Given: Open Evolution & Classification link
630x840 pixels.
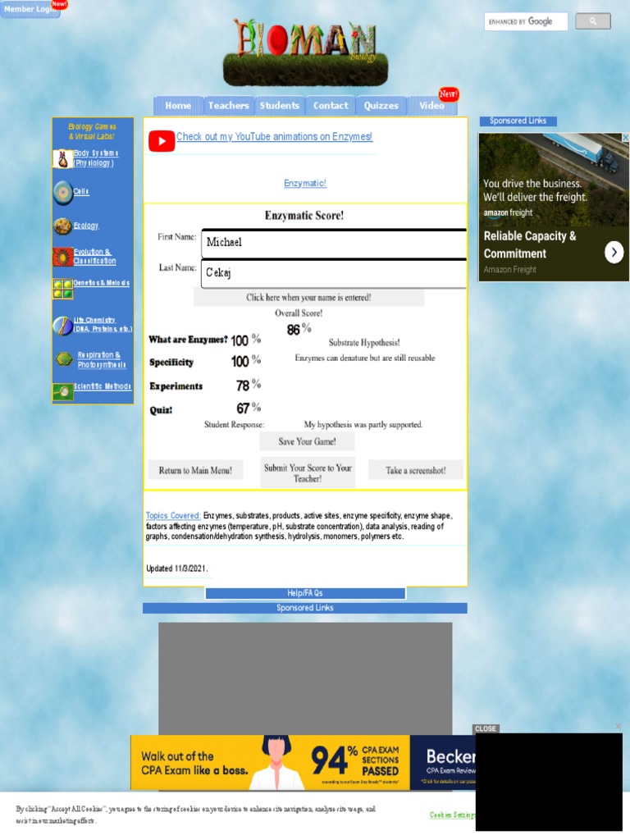Looking at the screenshot, I should 95,257.
